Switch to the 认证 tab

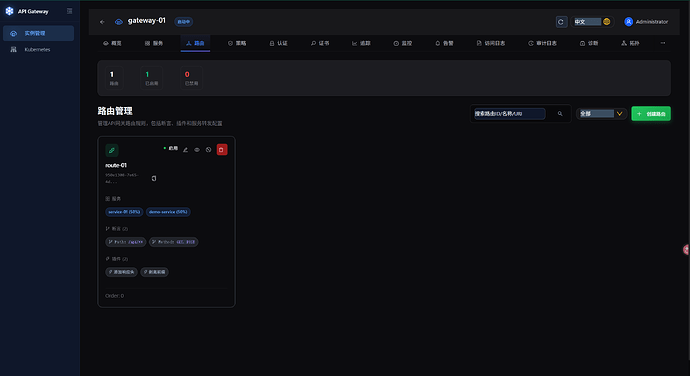tap(279, 43)
